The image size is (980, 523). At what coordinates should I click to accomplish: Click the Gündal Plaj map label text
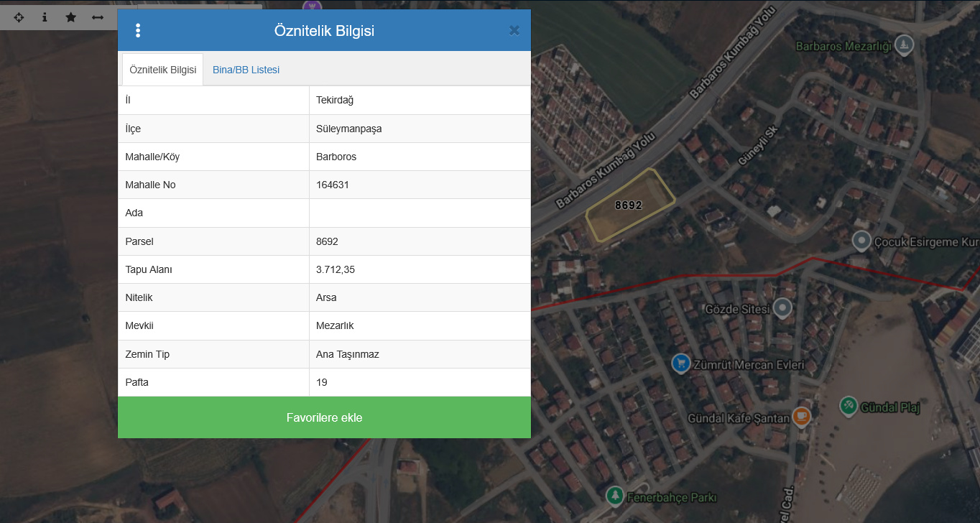[x=890, y=407]
